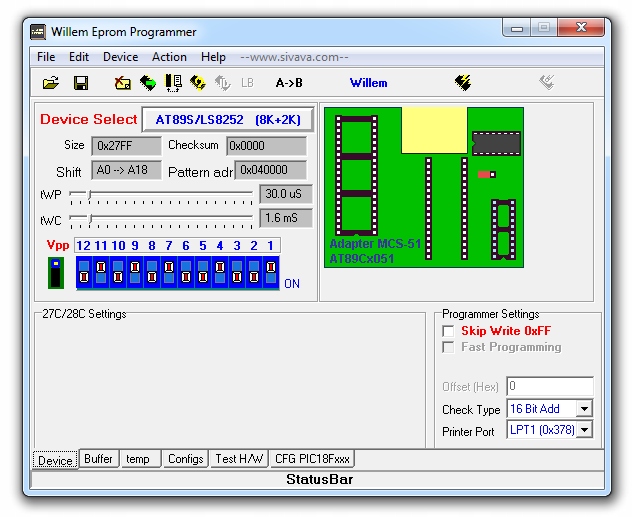Click the program chip lightning icon
Viewport: 633px width, 517px height.
(463, 83)
